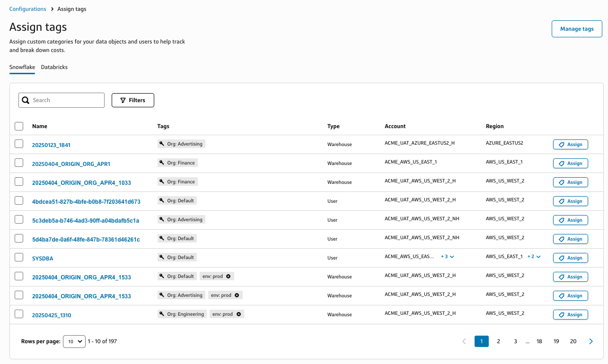608x364 pixels.
Task: Click Assign for the 4bdcea51-827b-4bfe user
Action: click(571, 201)
